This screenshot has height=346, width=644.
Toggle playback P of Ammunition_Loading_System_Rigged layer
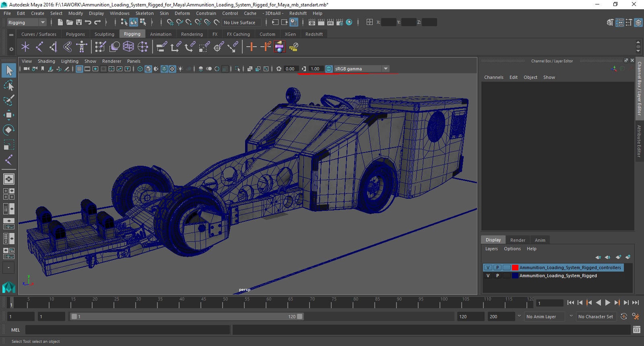497,276
